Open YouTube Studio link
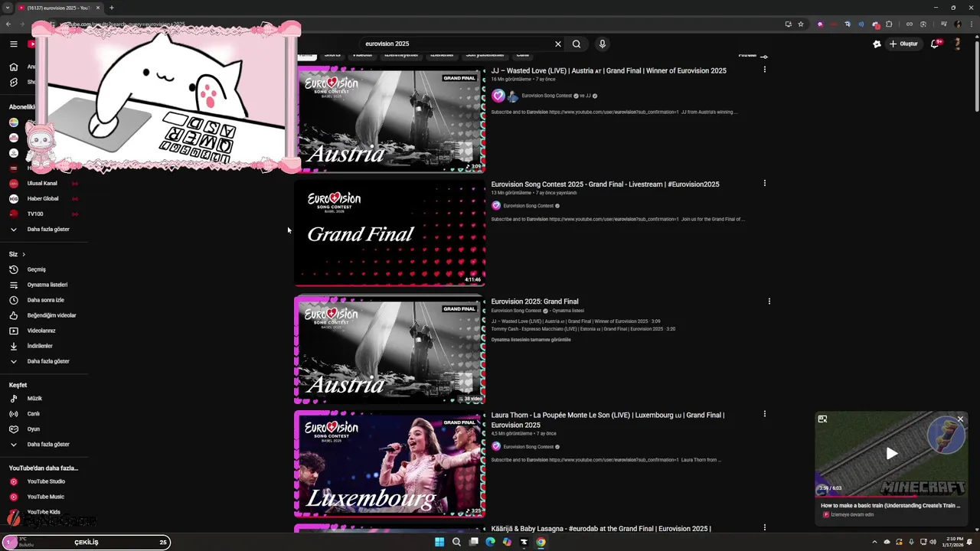Viewport: 980px width, 551px height. (44, 481)
